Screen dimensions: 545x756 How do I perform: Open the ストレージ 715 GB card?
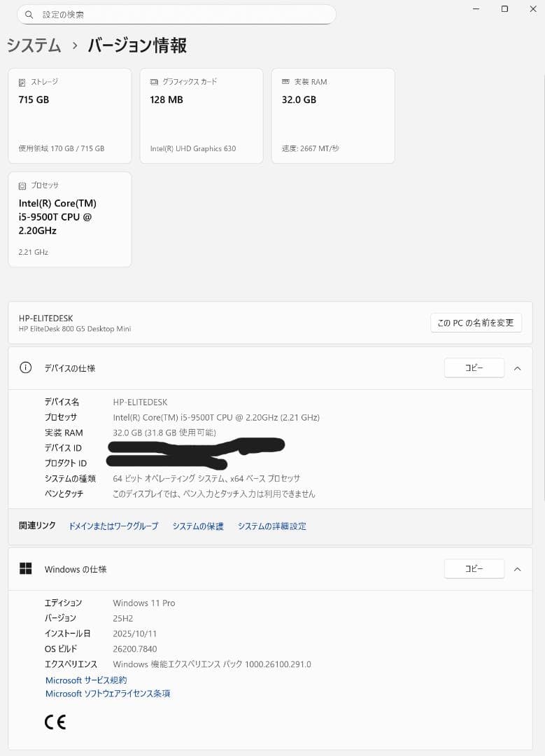pos(70,115)
